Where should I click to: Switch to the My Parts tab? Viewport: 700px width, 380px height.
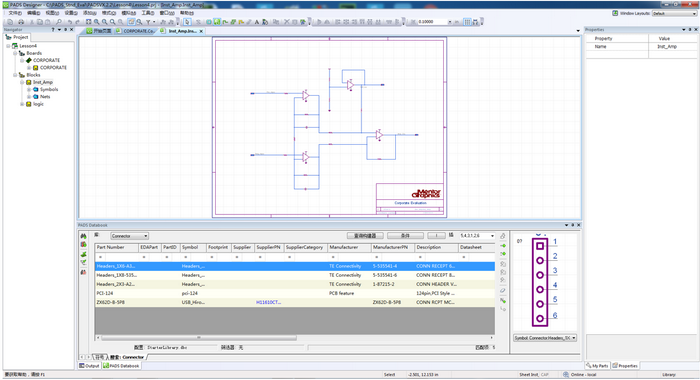point(597,366)
